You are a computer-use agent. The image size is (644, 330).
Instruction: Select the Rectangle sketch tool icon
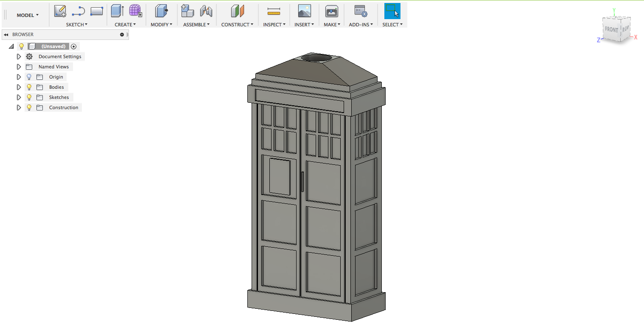click(97, 11)
